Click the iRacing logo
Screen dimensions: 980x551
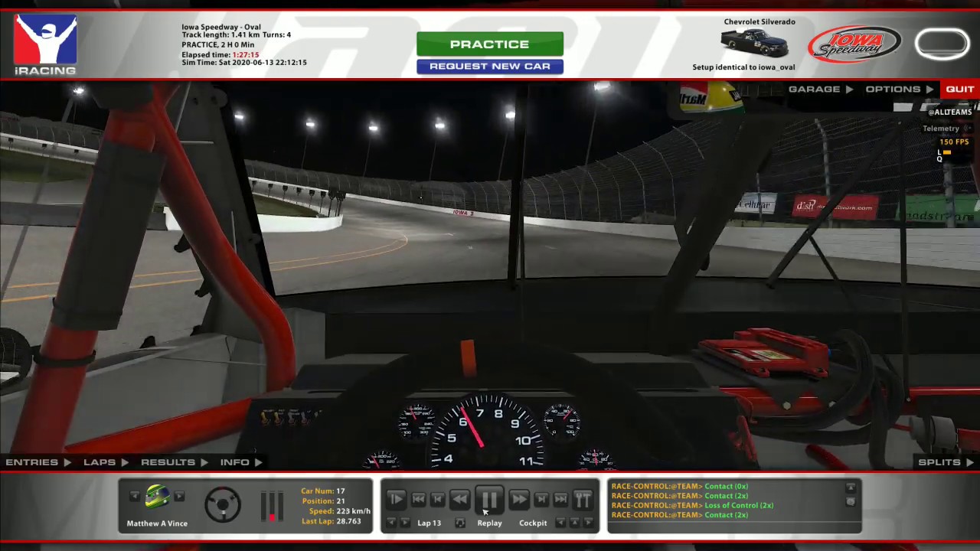pos(45,44)
